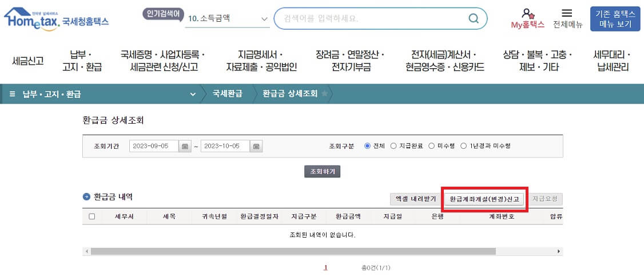Open 상담·불복·고충·제보 menu
Image resolution: width=644 pixels, height=276 pixels.
point(538,61)
